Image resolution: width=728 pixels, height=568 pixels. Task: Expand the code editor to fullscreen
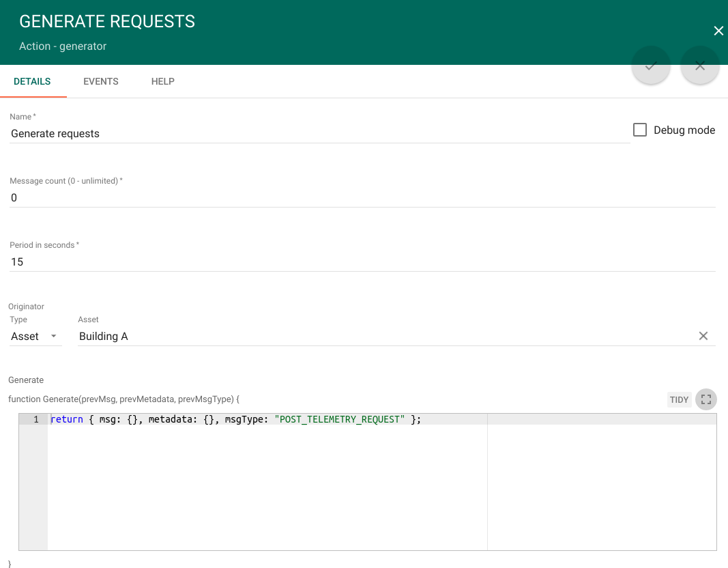pyautogui.click(x=706, y=399)
